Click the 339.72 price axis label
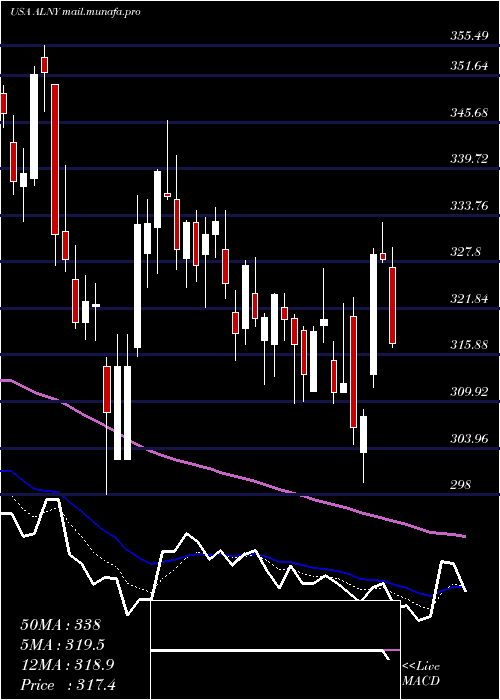The width and height of the screenshot is (500, 700). pos(469,159)
